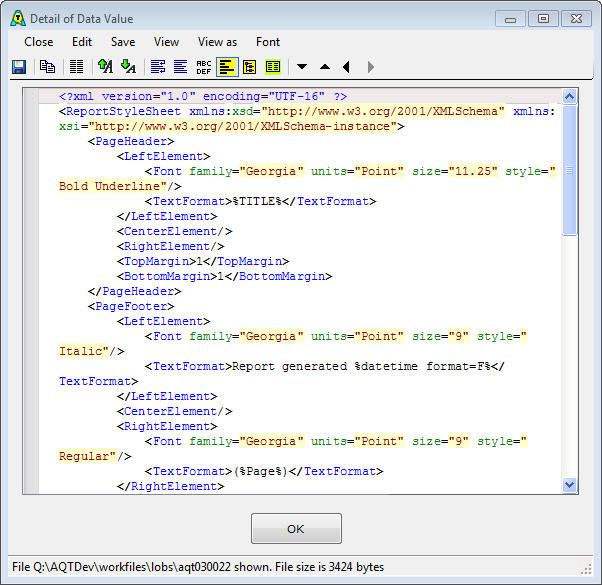Click the unwrapped text lines icon
This screenshot has height=585, width=602.
click(x=180, y=67)
